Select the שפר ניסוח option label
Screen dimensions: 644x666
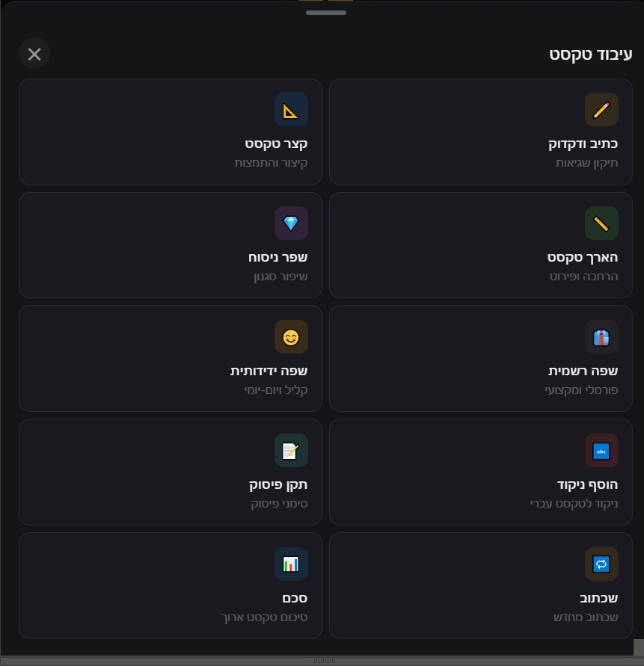coord(277,257)
